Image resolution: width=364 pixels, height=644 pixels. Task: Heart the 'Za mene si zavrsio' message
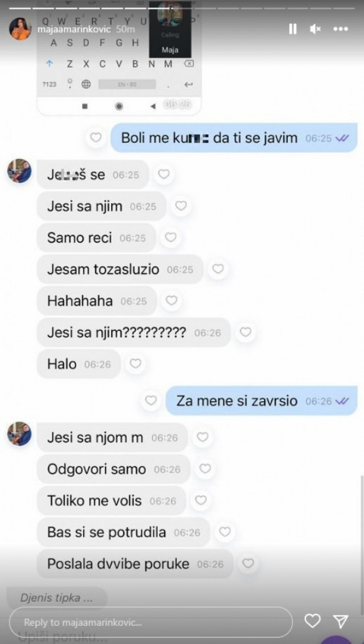(x=151, y=400)
